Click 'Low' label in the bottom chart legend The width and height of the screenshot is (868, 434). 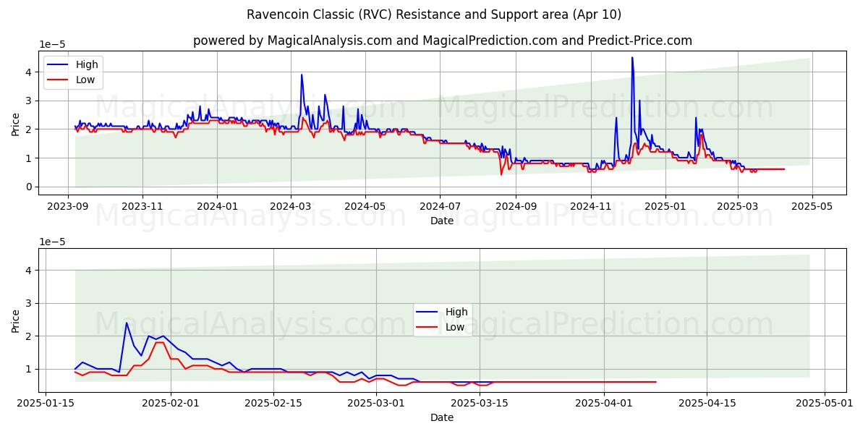pyautogui.click(x=455, y=327)
